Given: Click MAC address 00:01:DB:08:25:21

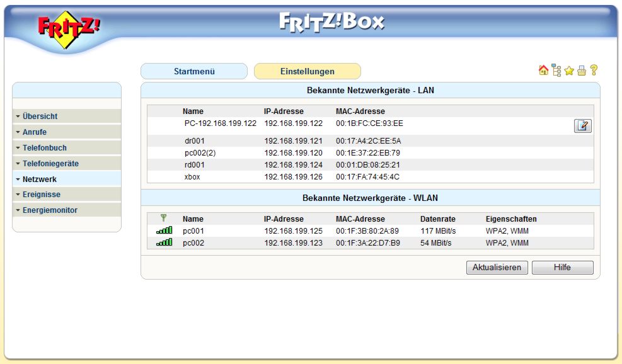Looking at the screenshot, I should (x=368, y=164).
